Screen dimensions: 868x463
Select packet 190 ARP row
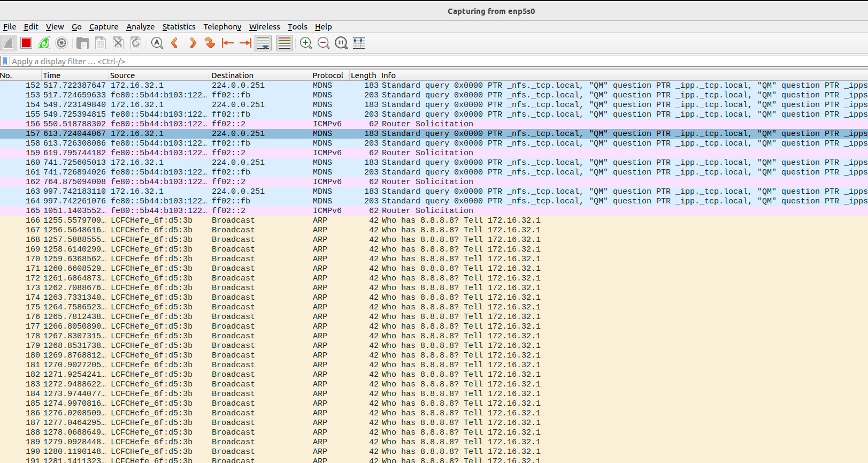(x=434, y=451)
